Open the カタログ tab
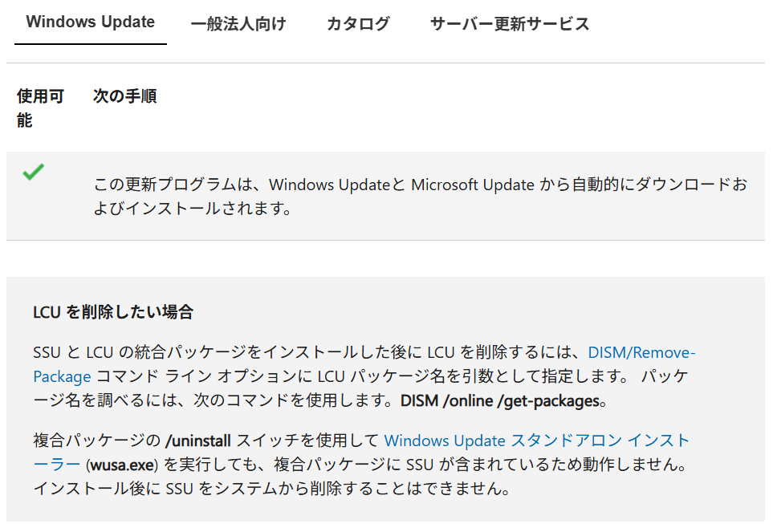 [358, 23]
